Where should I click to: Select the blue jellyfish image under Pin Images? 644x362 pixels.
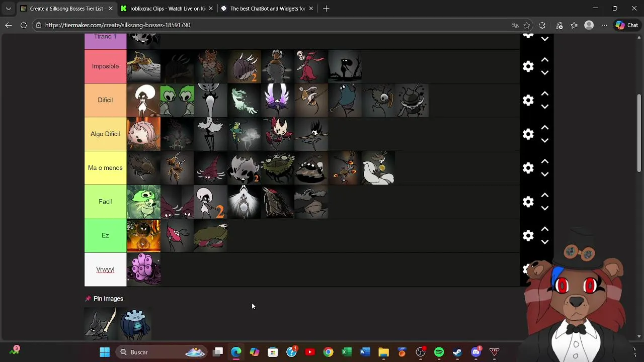(135, 324)
